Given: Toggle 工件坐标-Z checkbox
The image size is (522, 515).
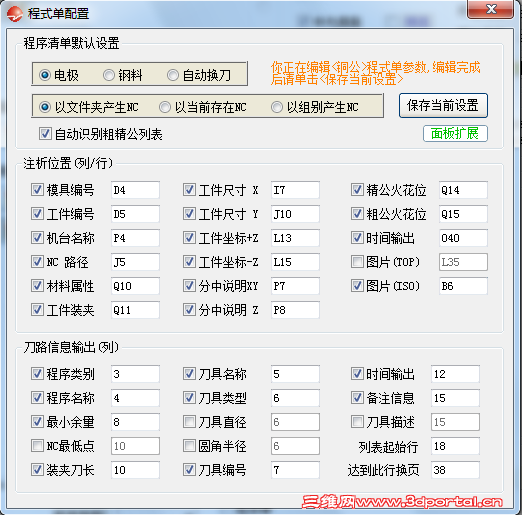Looking at the screenshot, I should pos(189,262).
